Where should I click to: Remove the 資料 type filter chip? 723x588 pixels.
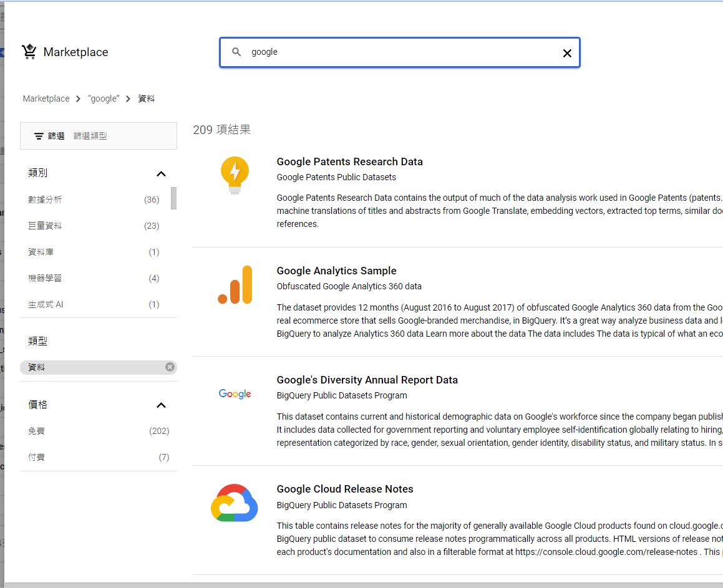[x=170, y=367]
